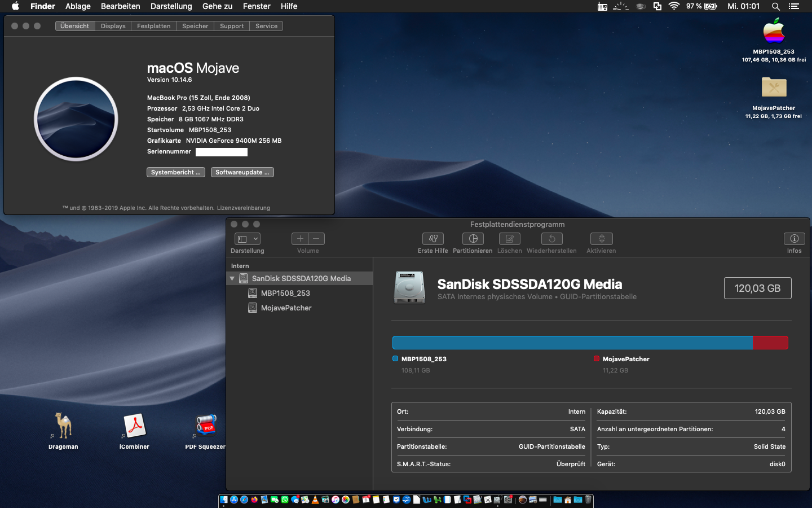Click the red MojavePatcher partition bar
This screenshot has width=812, height=508.
pyautogui.click(x=770, y=343)
